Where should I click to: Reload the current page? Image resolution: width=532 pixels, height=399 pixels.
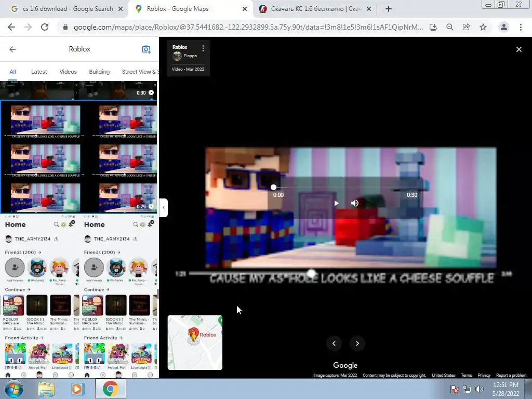[45, 27]
